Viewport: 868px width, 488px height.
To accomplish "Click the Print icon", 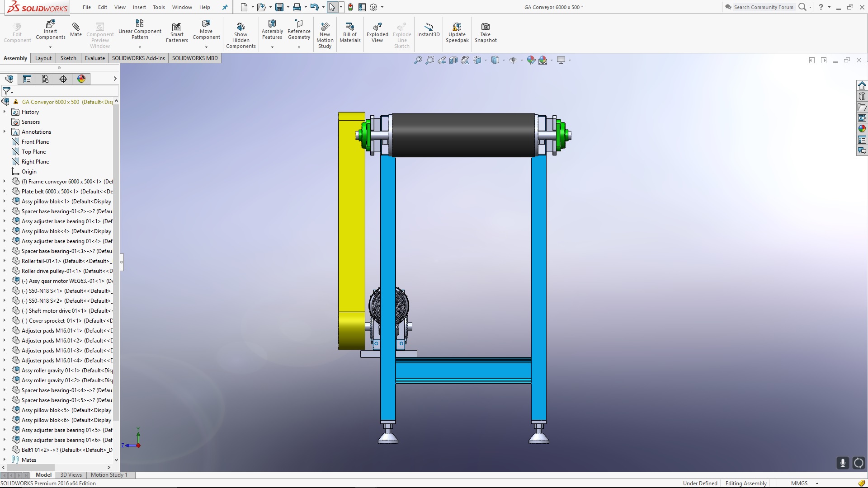I will (297, 7).
